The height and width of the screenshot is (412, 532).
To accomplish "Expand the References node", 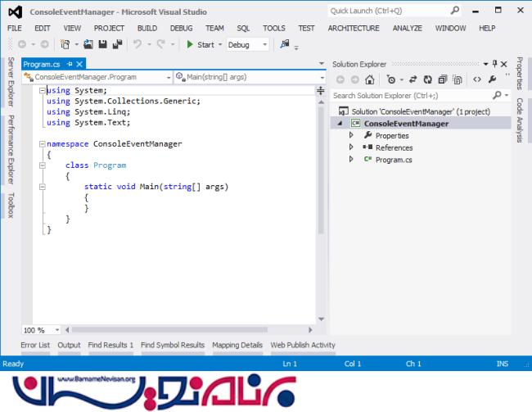I will pos(351,147).
